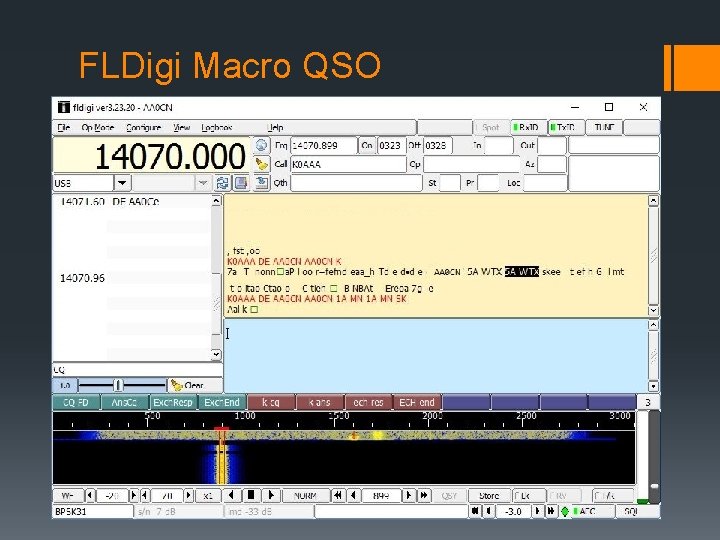
Task: Click the floppy disk icon next to refresh
Action: [241, 183]
